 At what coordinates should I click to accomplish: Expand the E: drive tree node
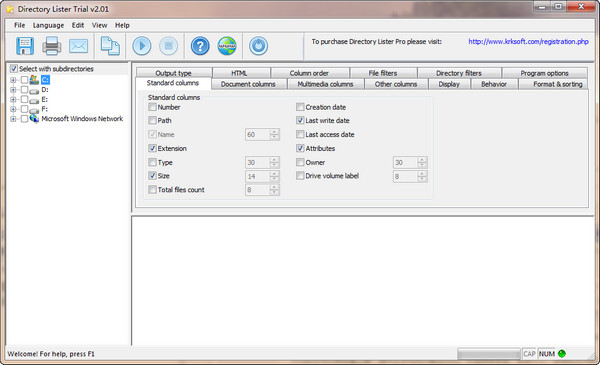(x=13, y=99)
